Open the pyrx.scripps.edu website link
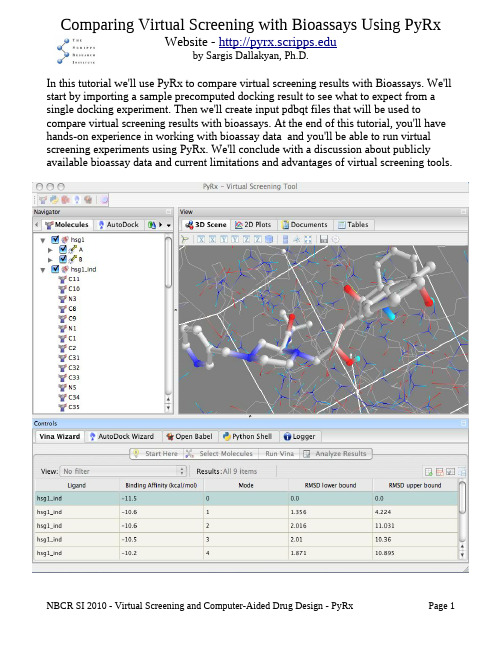The width and height of the screenshot is (502, 659). click(277, 42)
